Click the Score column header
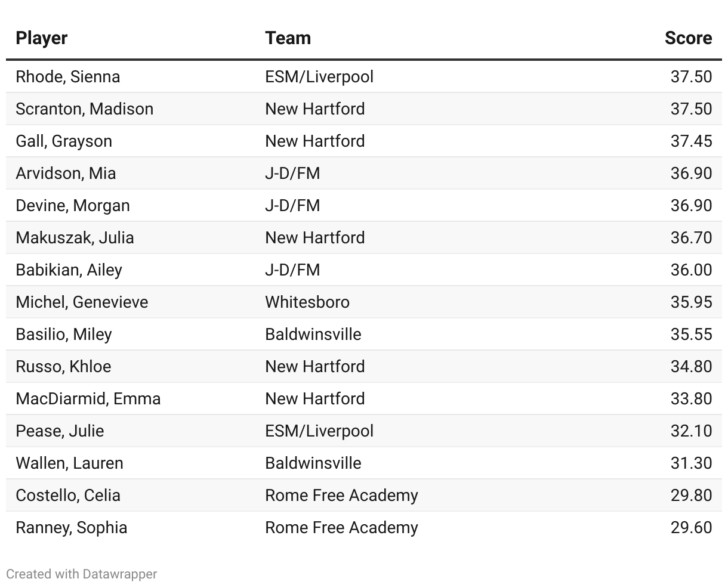Screen dimensions: 728x588 point(688,38)
